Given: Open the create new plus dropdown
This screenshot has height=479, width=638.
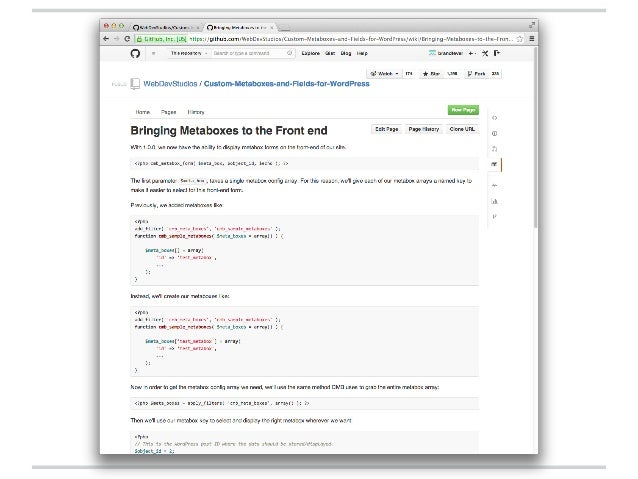Looking at the screenshot, I should 472,53.
